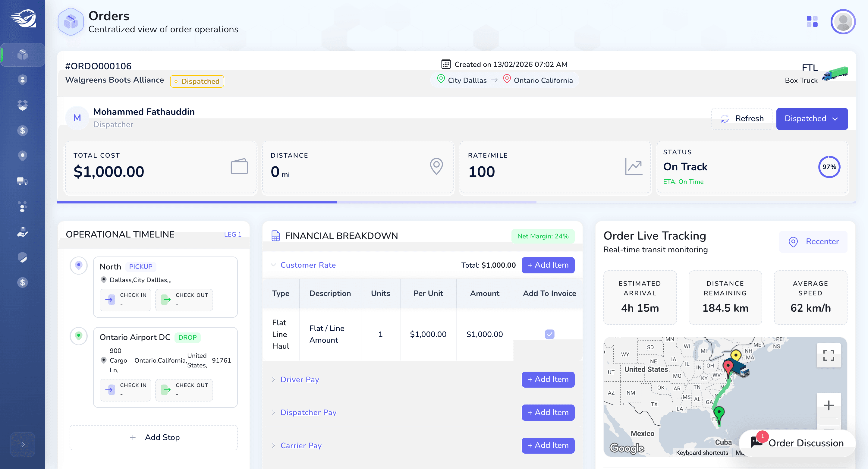This screenshot has height=469, width=868.
Task: Open the delivery truck sidebar icon
Action: 23,181
